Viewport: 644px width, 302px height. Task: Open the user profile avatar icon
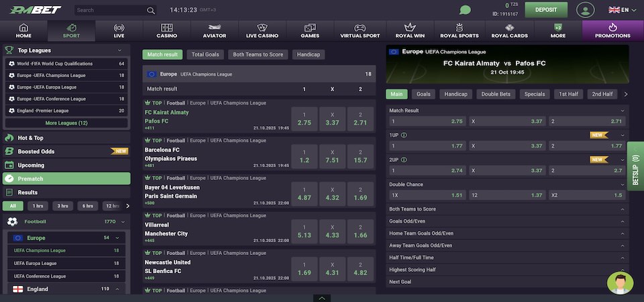point(586,10)
